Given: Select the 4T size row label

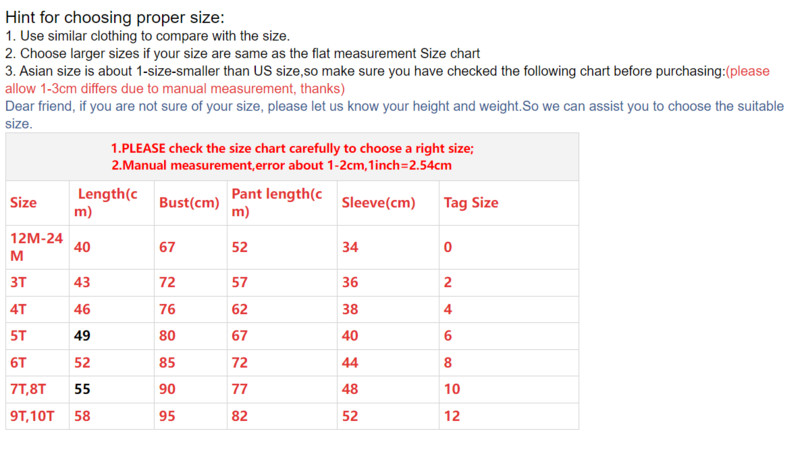Looking at the screenshot, I should coord(19,309).
